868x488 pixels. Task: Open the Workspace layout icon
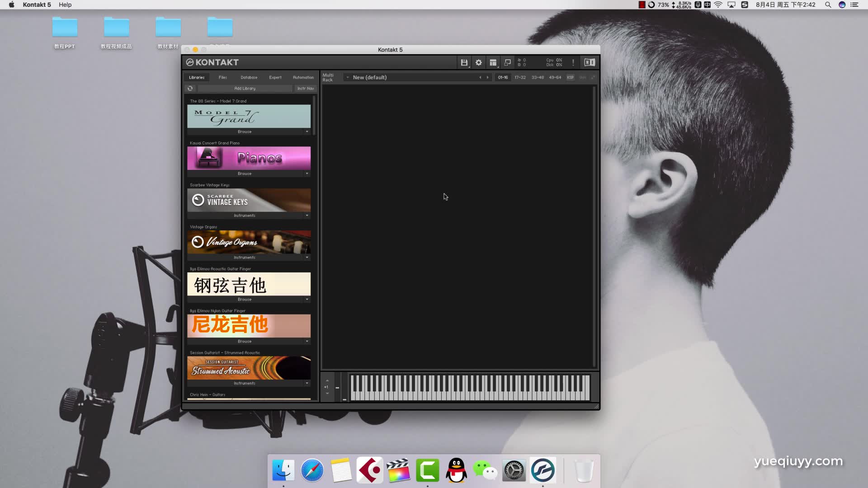(493, 62)
